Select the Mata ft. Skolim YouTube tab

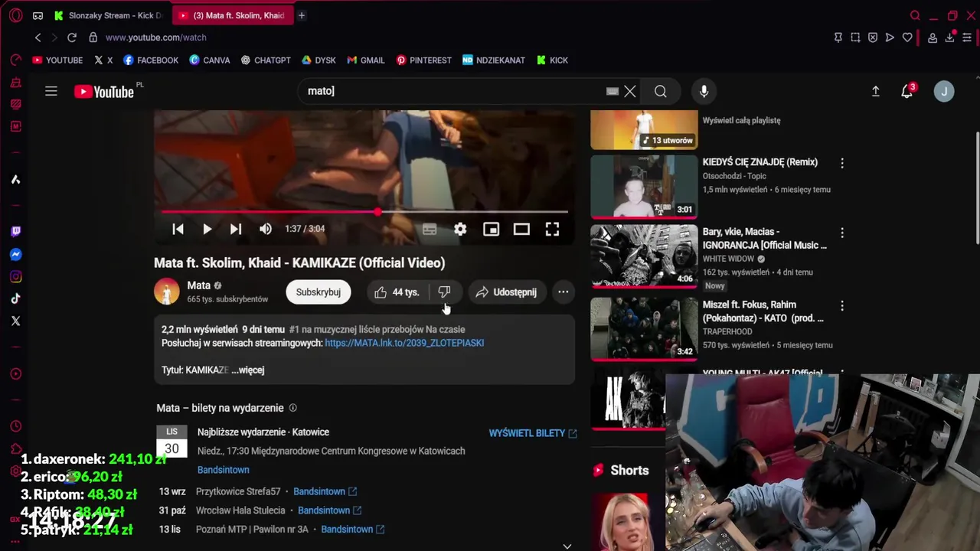point(232,15)
